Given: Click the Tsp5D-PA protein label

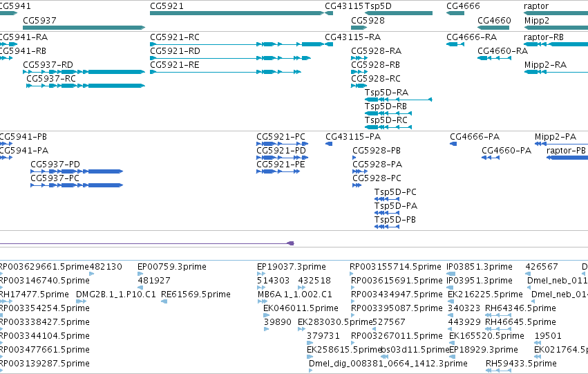Looking at the screenshot, I should tap(396, 206).
